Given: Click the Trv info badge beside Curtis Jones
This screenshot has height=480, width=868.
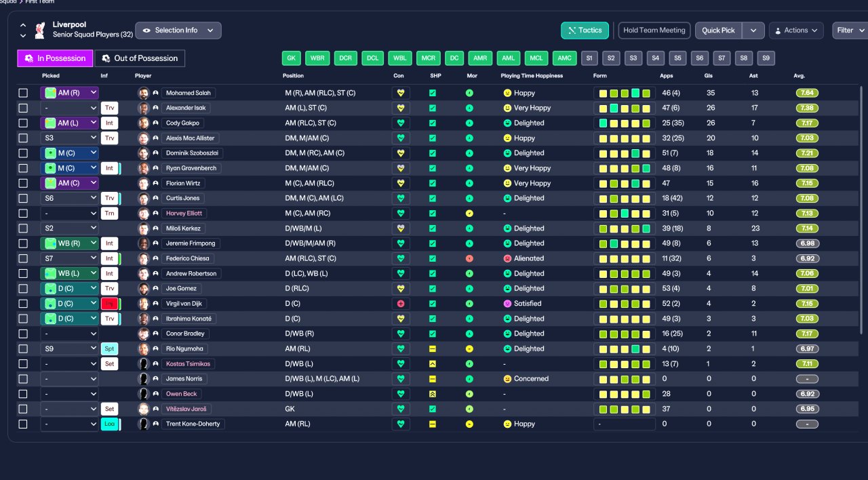Looking at the screenshot, I should pos(109,198).
